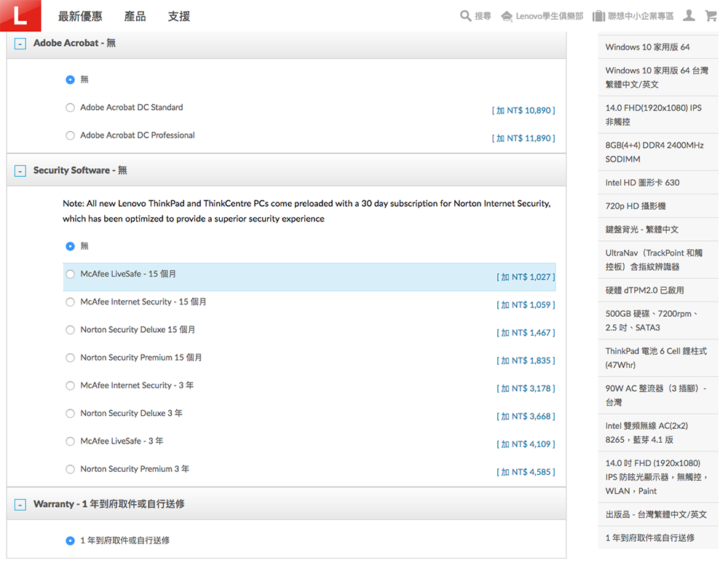Screen dimensions: 728x563
Task: Click the Lenovo student club graduation cap icon
Action: [x=507, y=16]
